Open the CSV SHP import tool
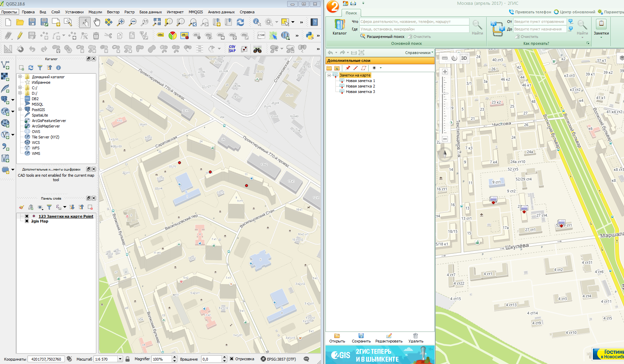624x364 pixels. click(232, 49)
